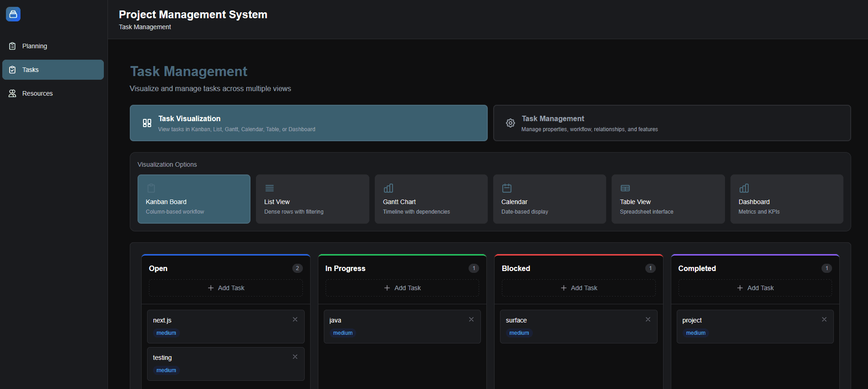The image size is (868, 389).
Task: Select the Table View option
Action: pyautogui.click(x=668, y=199)
